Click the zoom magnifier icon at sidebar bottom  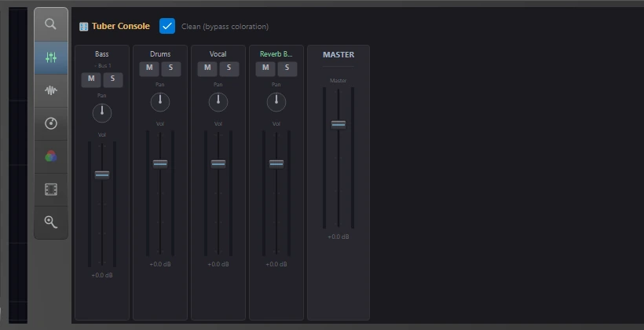coord(51,222)
